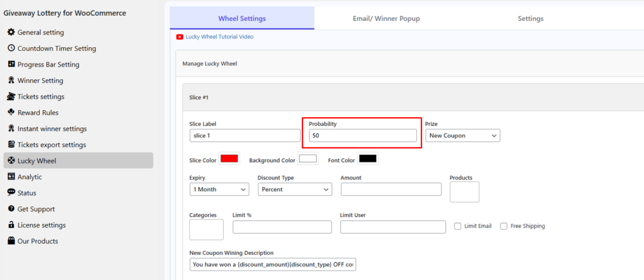
Task: Open the Discount Type dropdown
Action: click(x=294, y=189)
